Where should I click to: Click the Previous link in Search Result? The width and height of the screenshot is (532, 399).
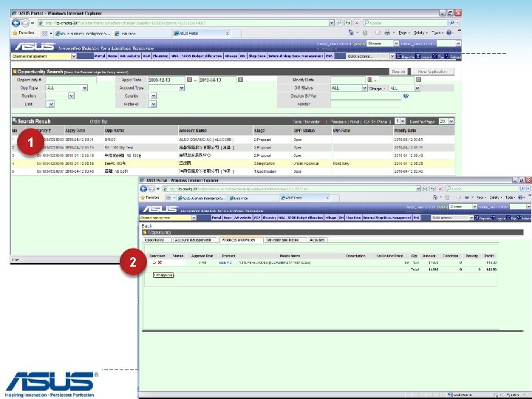tap(338, 121)
